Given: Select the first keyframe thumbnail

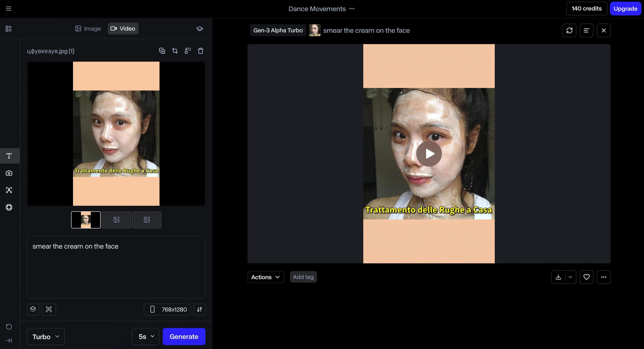Looking at the screenshot, I should (86, 220).
